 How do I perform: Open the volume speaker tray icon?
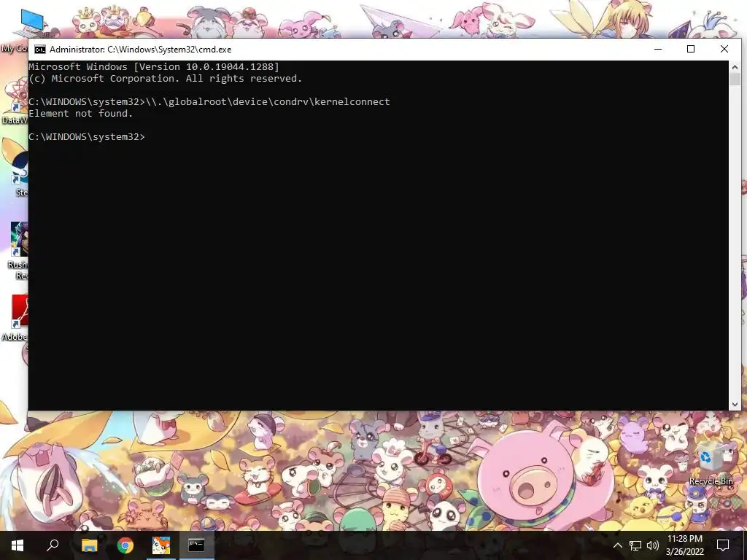point(653,545)
